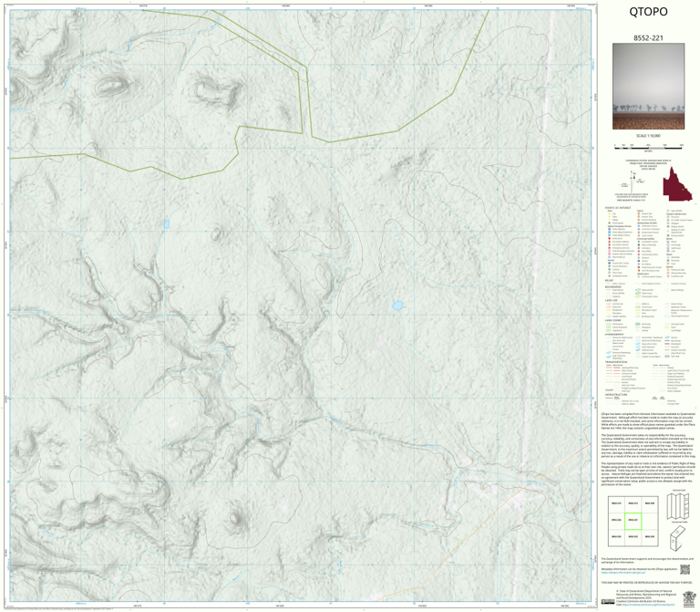Open the landscape photo thumbnail
The image size is (700, 612).
pyautogui.click(x=648, y=87)
